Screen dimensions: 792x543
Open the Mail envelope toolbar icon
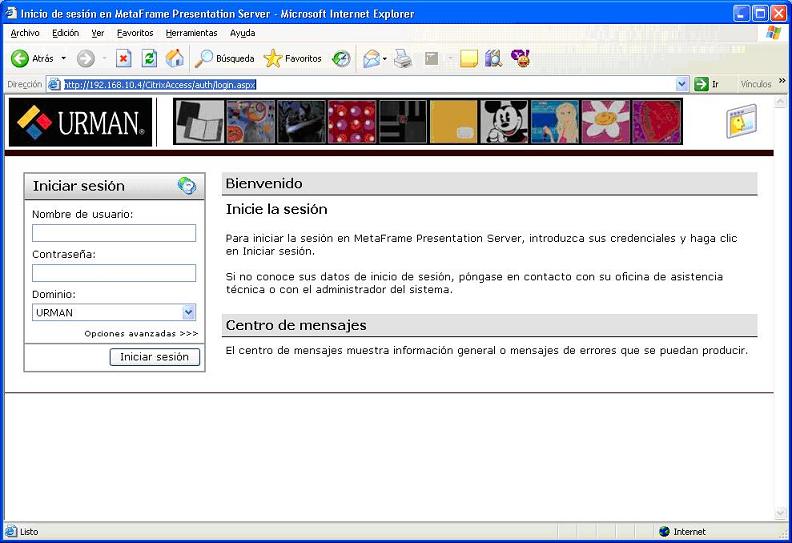click(371, 59)
